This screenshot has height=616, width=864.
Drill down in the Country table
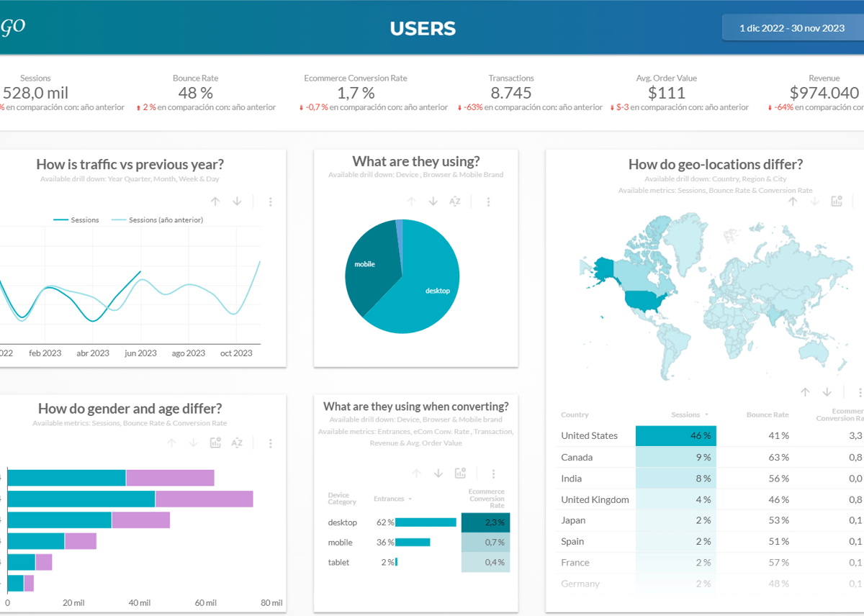[827, 392]
